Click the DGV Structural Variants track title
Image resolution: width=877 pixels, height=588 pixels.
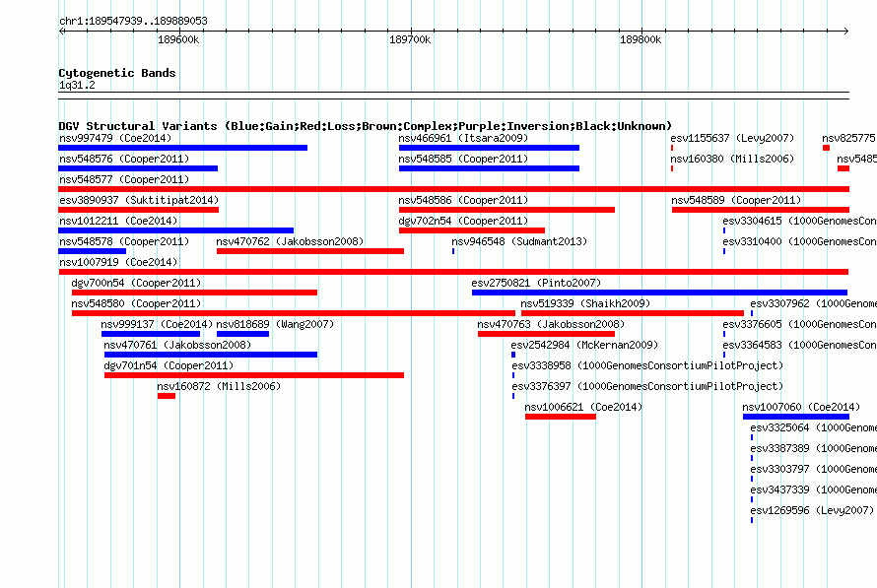click(x=365, y=126)
